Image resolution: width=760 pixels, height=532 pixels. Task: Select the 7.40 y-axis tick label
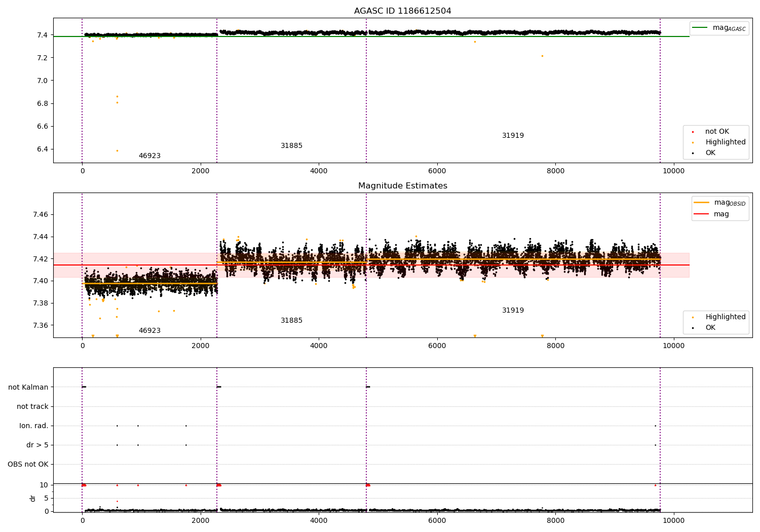coord(41,281)
